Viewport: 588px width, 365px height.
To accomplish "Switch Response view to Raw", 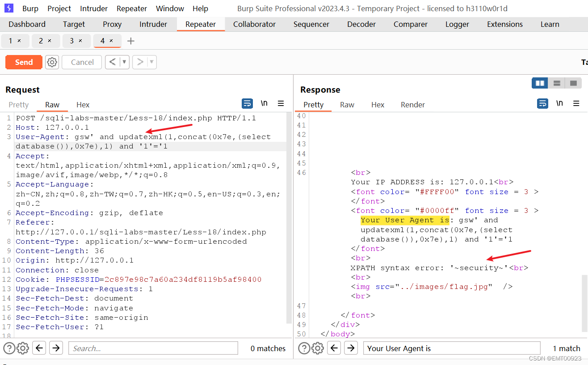I will pyautogui.click(x=347, y=105).
